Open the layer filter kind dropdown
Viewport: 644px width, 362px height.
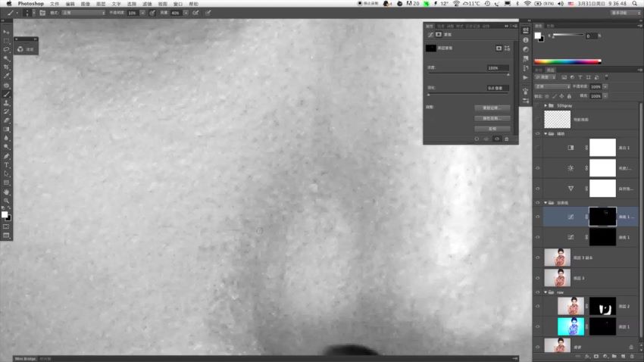[x=546, y=77]
